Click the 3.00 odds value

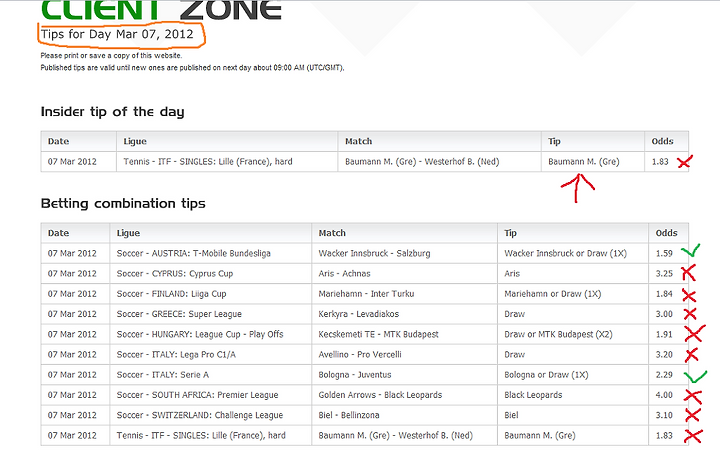click(664, 314)
